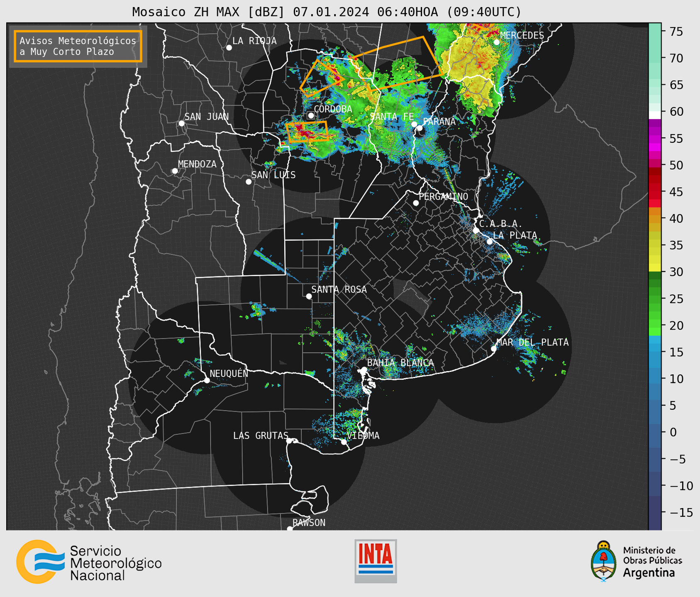700x597 pixels.
Task: Click the white dot marking Pergamino
Action: point(416,203)
